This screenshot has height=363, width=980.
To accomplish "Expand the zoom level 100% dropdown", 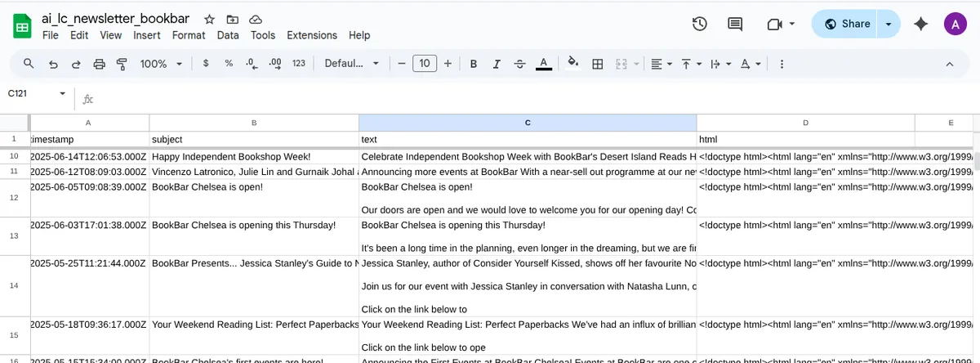I will [x=160, y=64].
